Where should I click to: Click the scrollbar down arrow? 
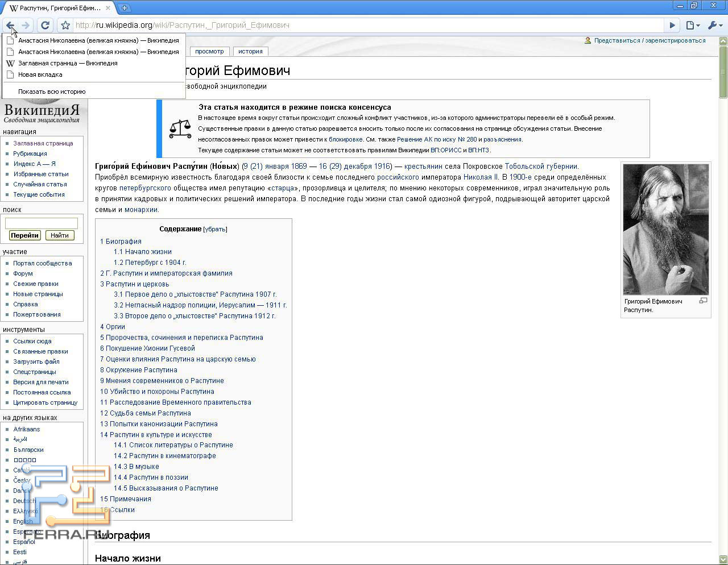tap(723, 559)
